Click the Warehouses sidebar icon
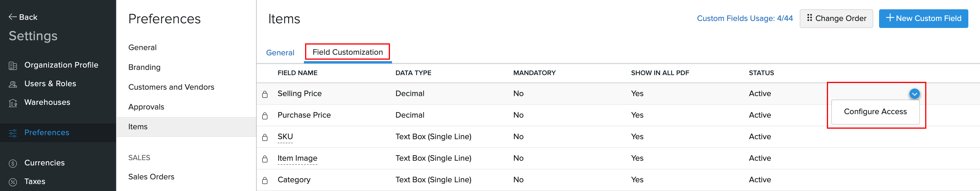 13,103
